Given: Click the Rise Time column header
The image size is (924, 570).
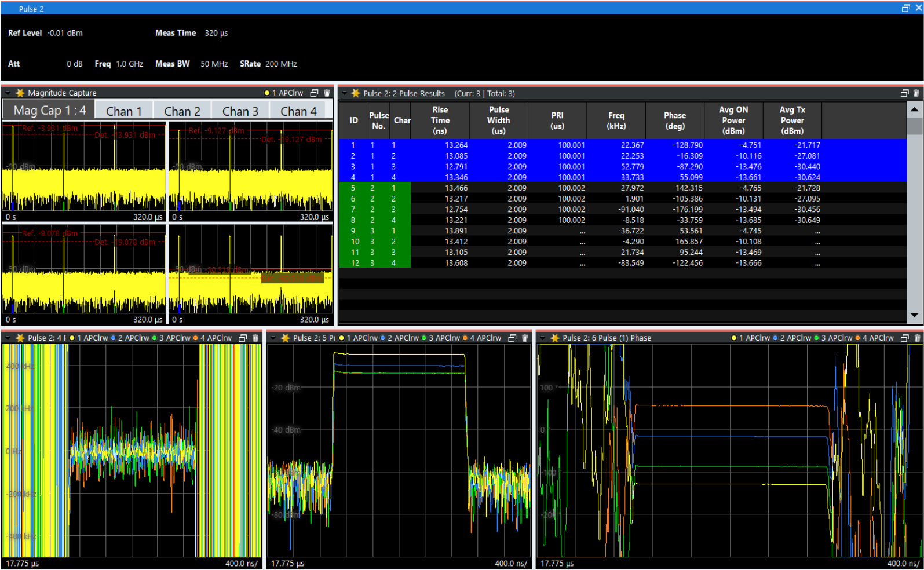Looking at the screenshot, I should [x=440, y=120].
